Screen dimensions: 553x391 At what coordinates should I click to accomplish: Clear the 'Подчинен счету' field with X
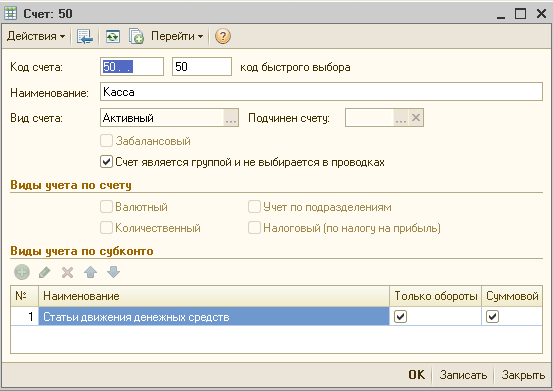(416, 118)
